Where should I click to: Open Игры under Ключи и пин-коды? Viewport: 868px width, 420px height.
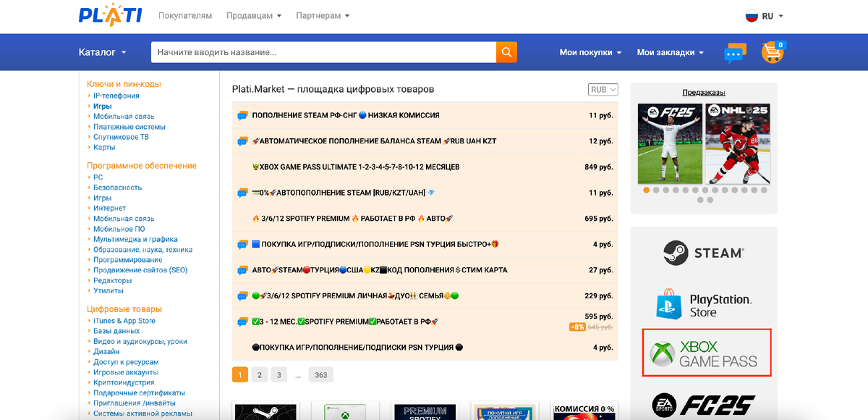(x=102, y=106)
